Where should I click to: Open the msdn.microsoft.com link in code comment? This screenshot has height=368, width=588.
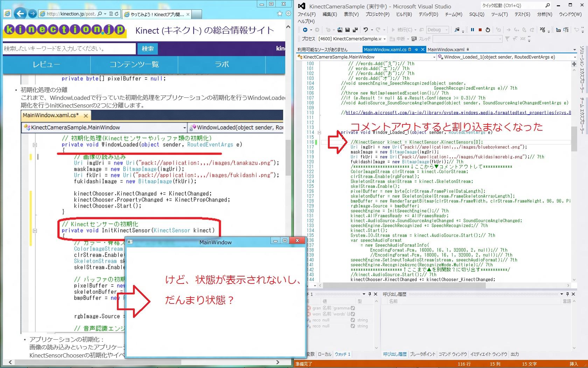coord(458,113)
